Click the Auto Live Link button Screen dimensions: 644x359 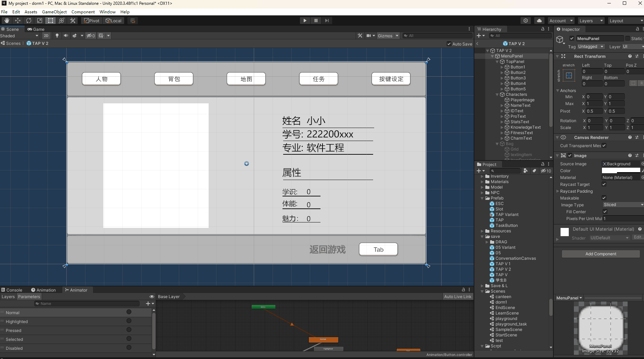tap(458, 297)
